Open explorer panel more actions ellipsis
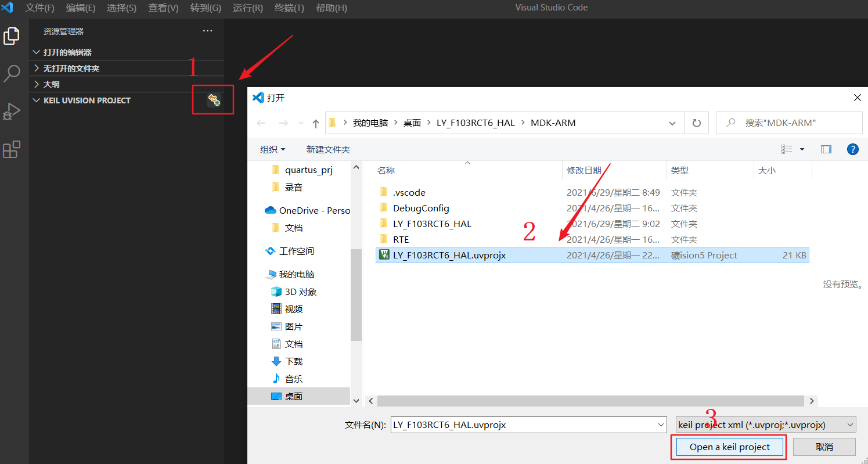Viewport: 868px width, 464px height. [207, 31]
